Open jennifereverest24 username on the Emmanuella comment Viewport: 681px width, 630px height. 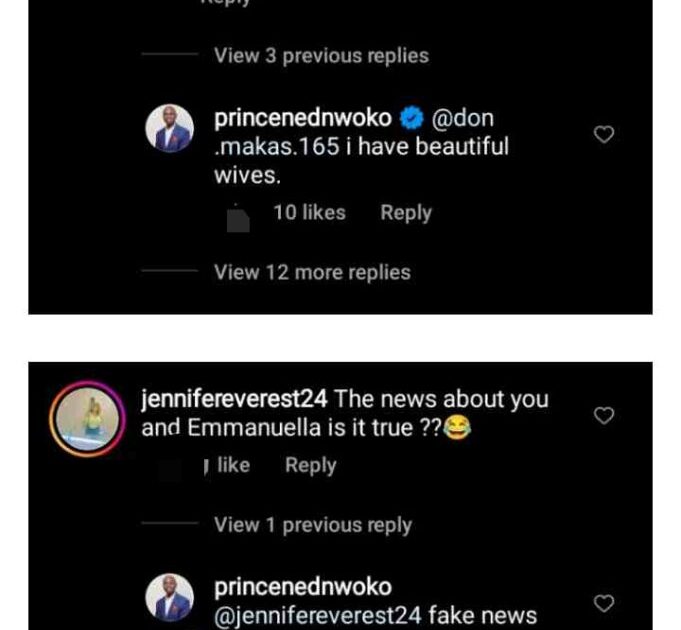click(236, 399)
